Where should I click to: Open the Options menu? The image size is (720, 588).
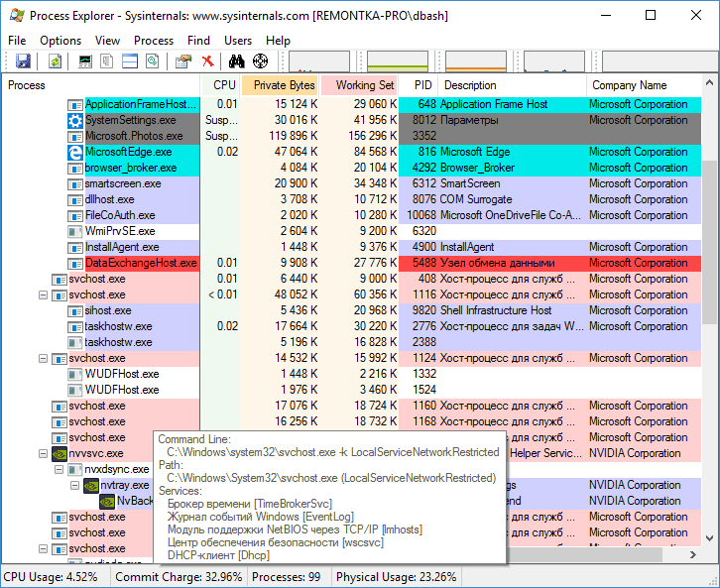[60, 41]
